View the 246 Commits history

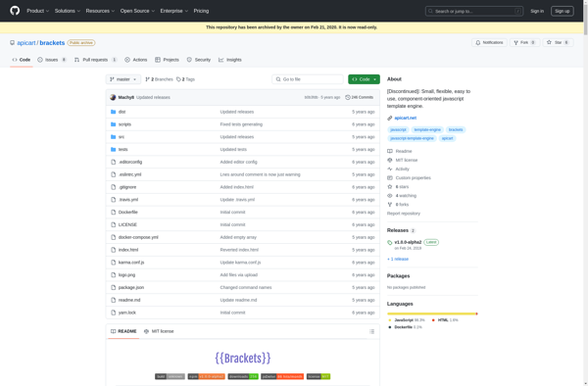[x=360, y=97]
